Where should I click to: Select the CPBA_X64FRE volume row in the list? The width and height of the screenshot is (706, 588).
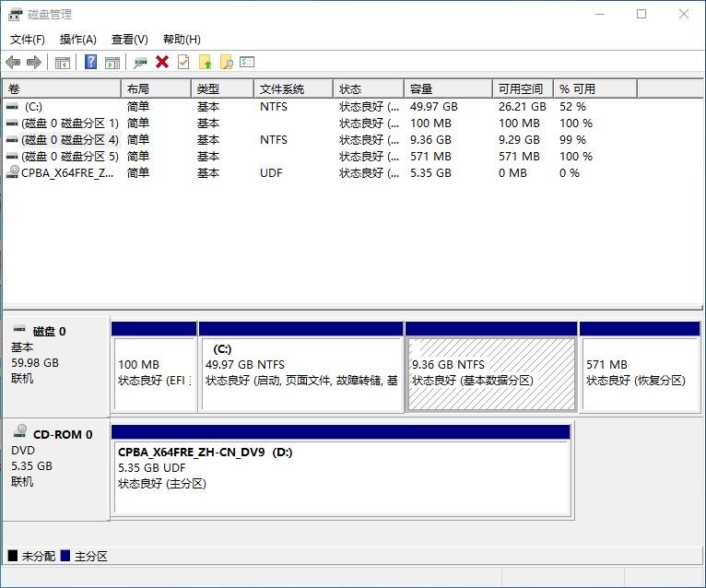point(66,173)
